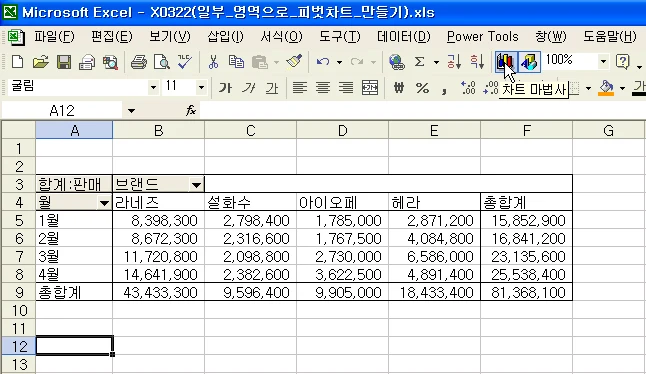
Task: Launch the Chart Wizard (차트 마법사)
Action: tap(505, 62)
